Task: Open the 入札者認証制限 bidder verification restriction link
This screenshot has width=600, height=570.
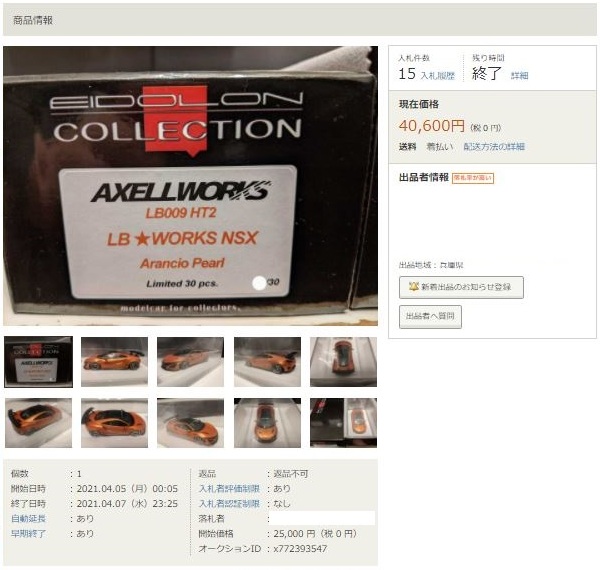Action: coord(229,503)
